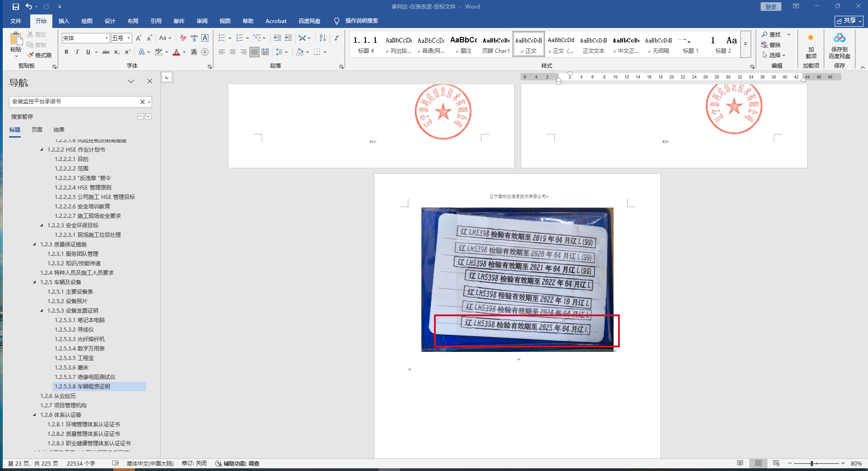
Task: Apply red font color
Action: (x=176, y=52)
